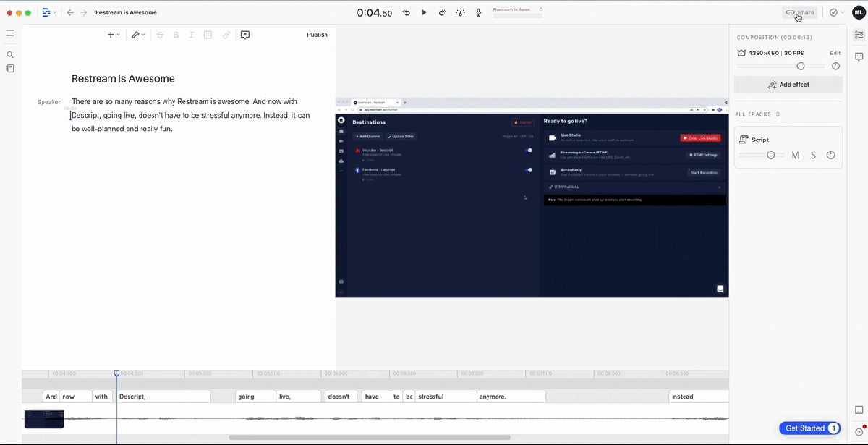The width and height of the screenshot is (868, 445).
Task: Skip forward in playback
Action: click(x=442, y=12)
